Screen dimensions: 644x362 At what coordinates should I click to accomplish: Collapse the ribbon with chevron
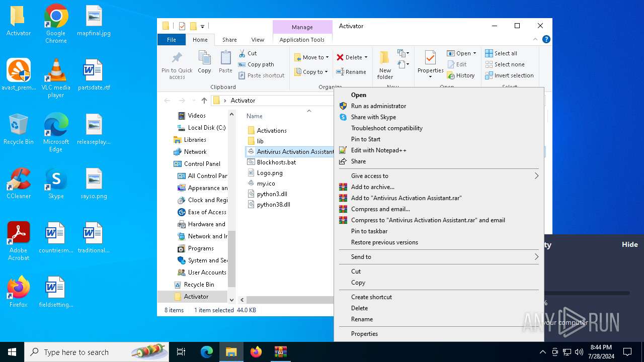535,39
